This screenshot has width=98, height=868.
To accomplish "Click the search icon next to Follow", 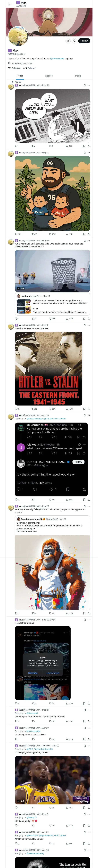I will (x=74, y=41).
